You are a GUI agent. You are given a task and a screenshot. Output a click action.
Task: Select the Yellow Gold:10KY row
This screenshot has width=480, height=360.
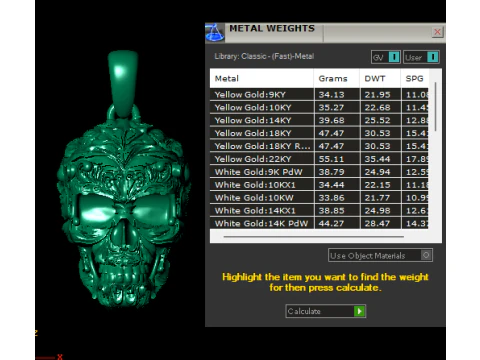(x=319, y=107)
